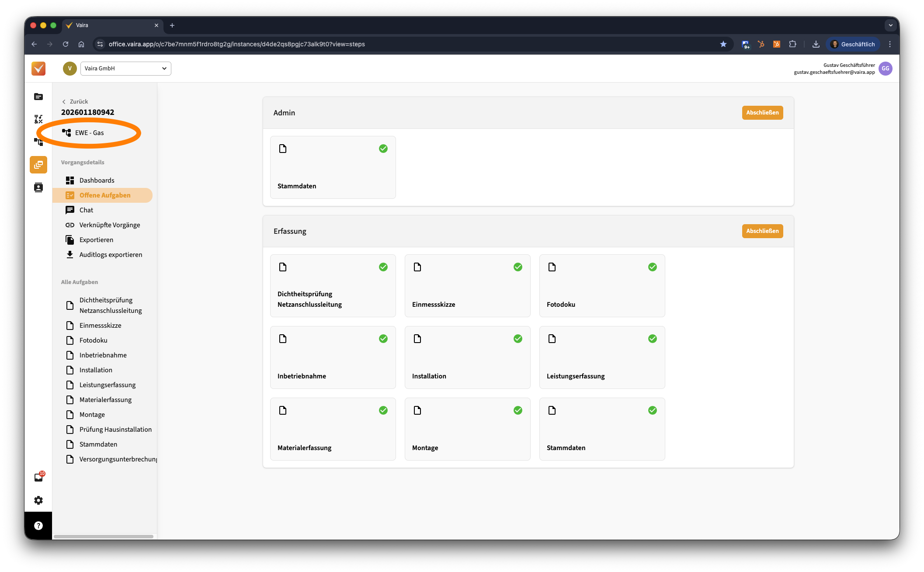Open the inbox icon with notification badge
Screen dimensions: 924x572
tap(38, 477)
